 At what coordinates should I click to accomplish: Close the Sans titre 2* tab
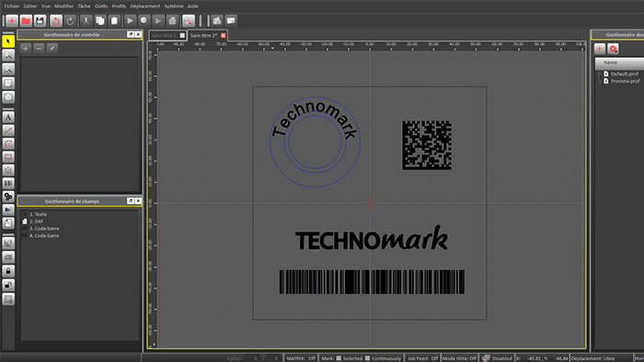point(224,36)
